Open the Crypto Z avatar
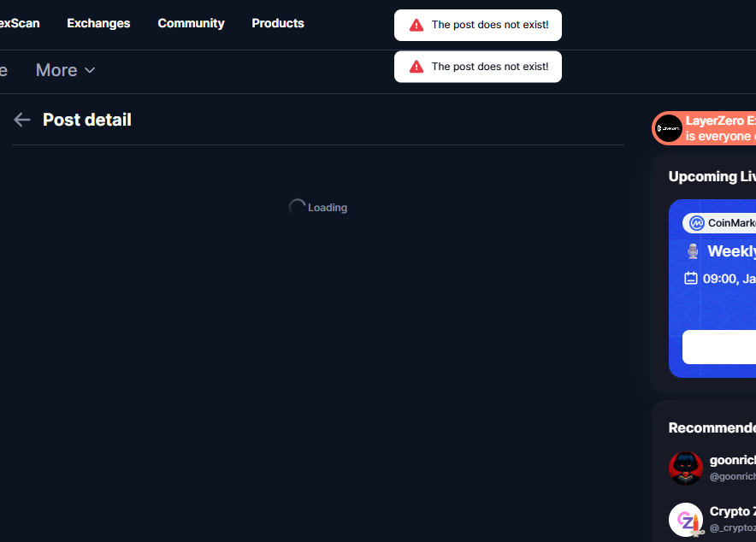 (686, 520)
